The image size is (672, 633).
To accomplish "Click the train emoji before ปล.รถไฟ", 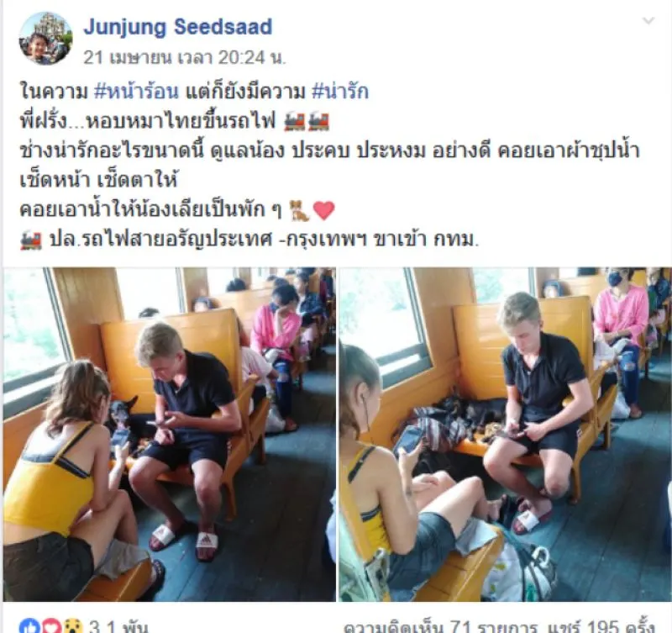I will tap(31, 240).
